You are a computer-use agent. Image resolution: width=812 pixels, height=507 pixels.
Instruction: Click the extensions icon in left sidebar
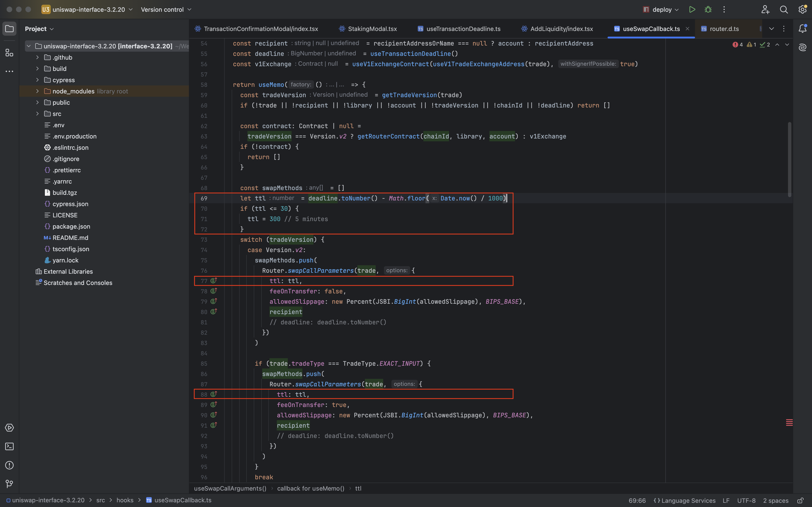8,53
